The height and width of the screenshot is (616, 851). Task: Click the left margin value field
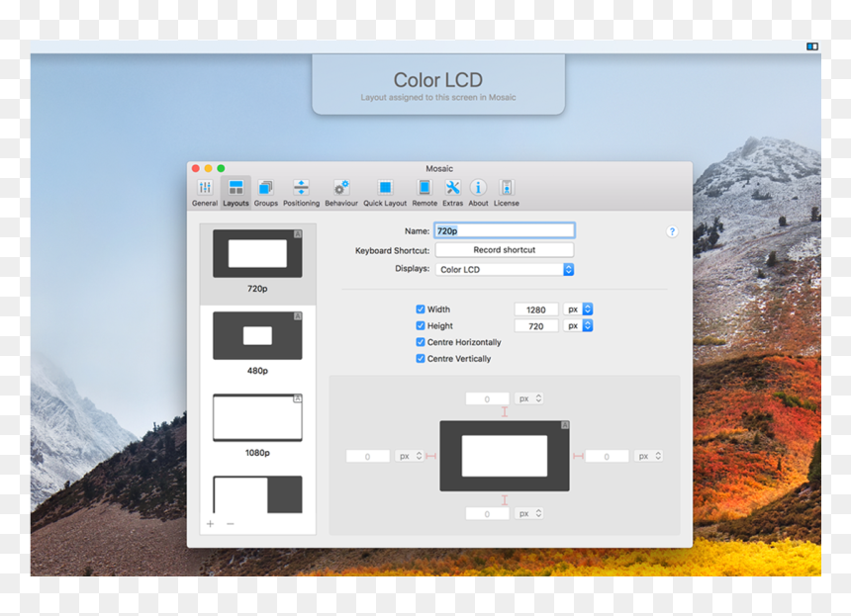(x=368, y=456)
